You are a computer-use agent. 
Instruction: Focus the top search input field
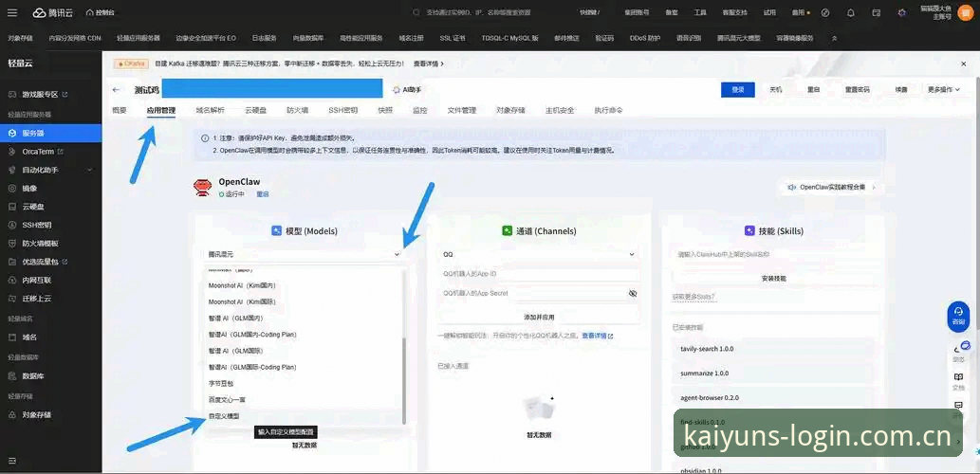click(478, 12)
